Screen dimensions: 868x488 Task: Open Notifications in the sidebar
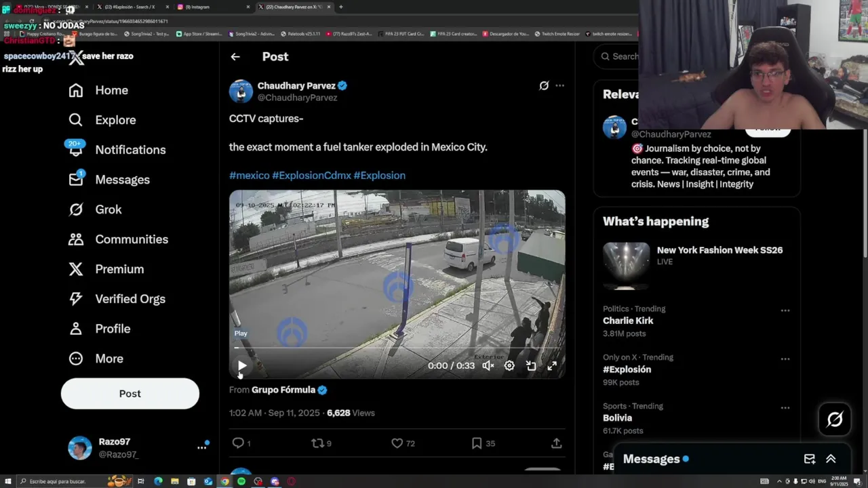tap(117, 150)
